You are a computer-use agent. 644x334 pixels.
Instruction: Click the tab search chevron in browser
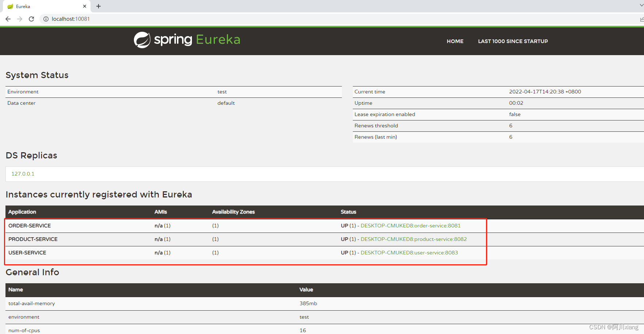[641, 5]
